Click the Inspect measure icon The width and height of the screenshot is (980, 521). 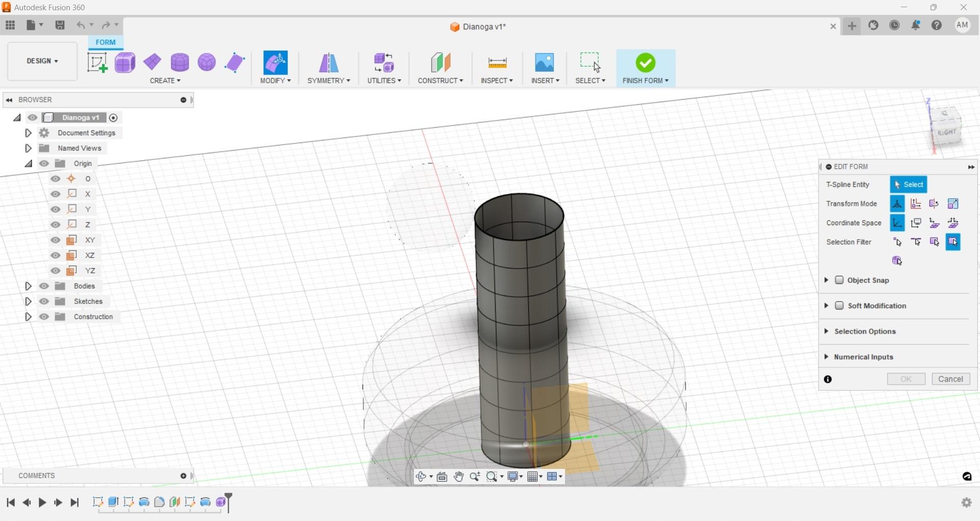tap(497, 63)
